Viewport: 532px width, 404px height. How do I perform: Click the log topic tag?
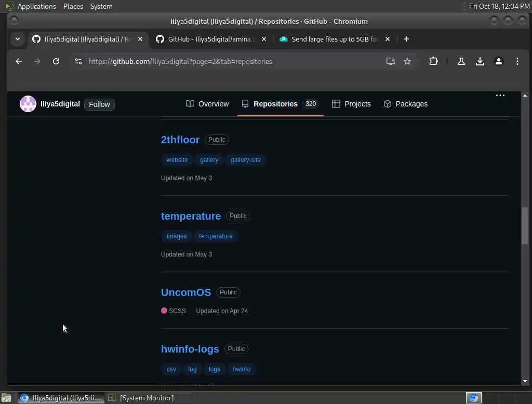click(192, 369)
